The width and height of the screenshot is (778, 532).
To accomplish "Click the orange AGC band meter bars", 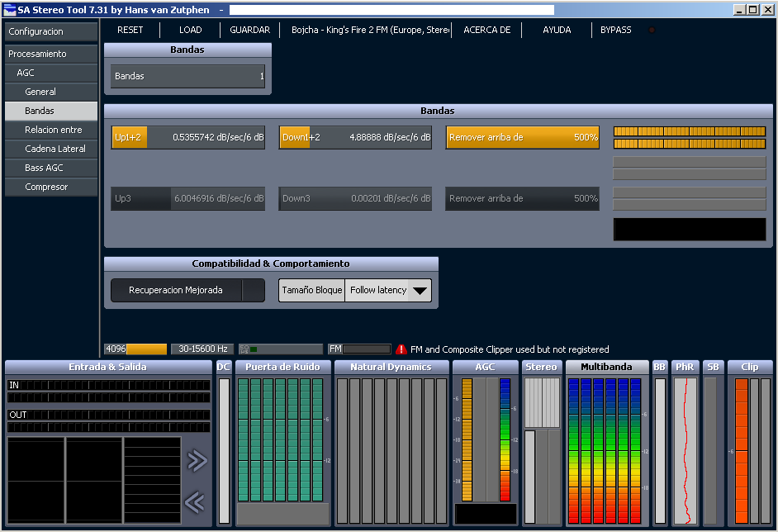I will [467, 439].
